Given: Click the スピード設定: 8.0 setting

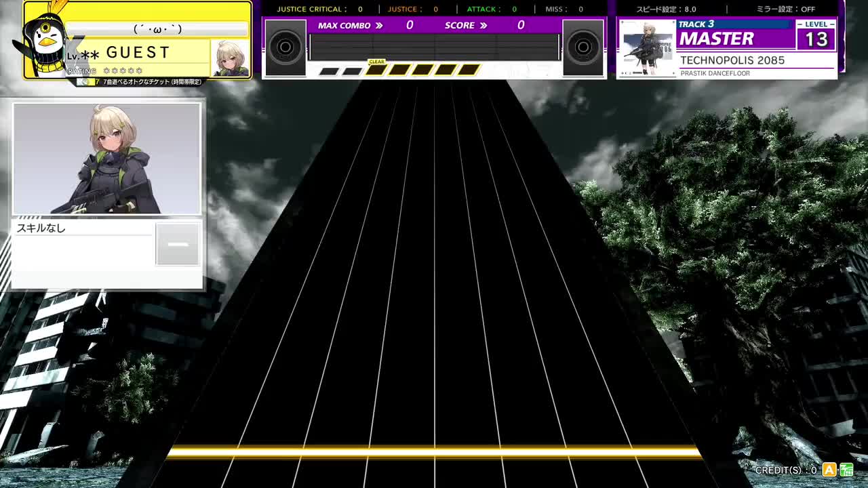Looking at the screenshot, I should click(x=666, y=9).
